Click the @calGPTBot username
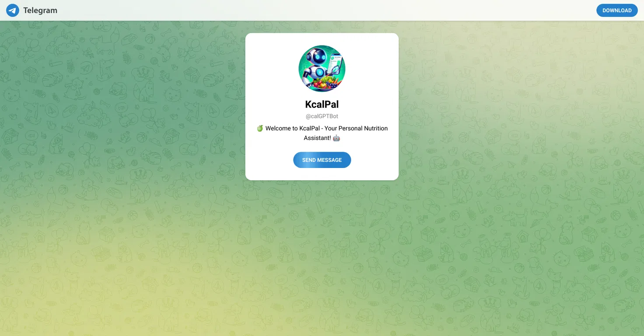 coord(322,116)
